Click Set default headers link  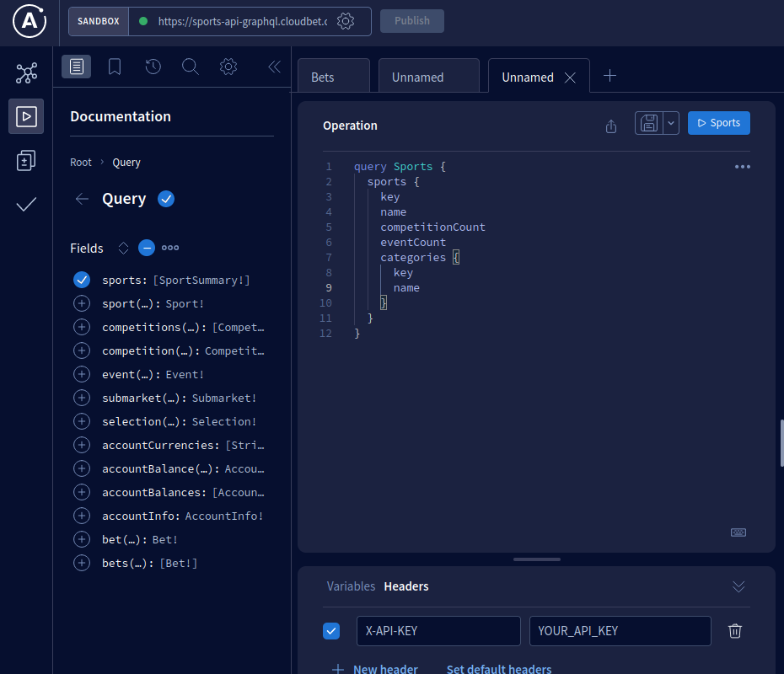[x=499, y=668]
